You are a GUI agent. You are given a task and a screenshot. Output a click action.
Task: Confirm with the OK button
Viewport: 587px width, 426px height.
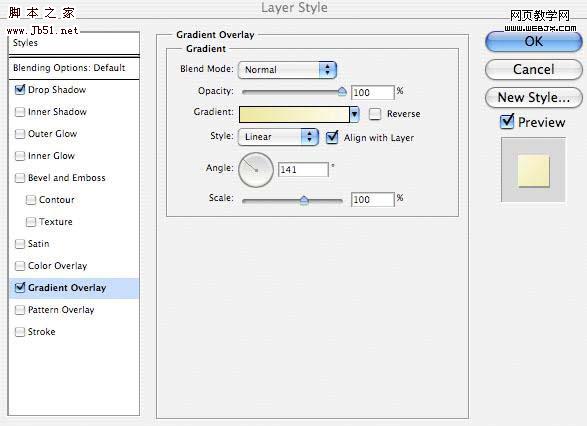[533, 42]
